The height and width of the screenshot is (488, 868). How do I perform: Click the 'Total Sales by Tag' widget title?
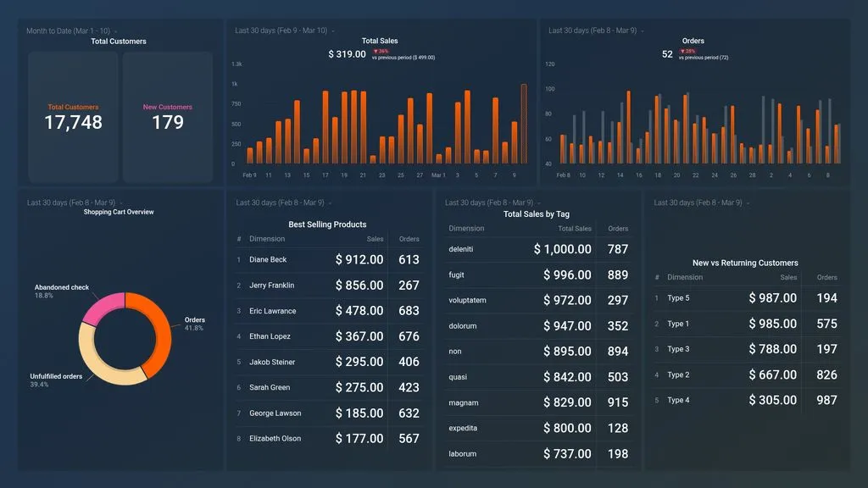click(x=537, y=214)
